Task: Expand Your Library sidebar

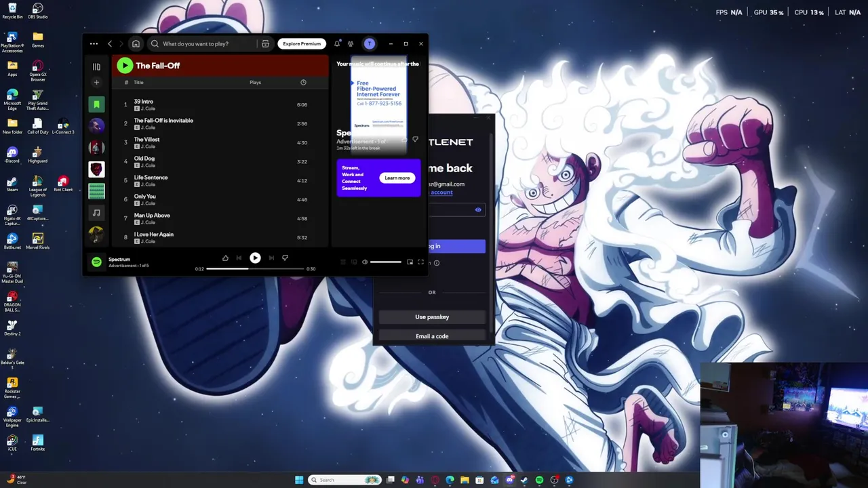Action: click(96, 66)
